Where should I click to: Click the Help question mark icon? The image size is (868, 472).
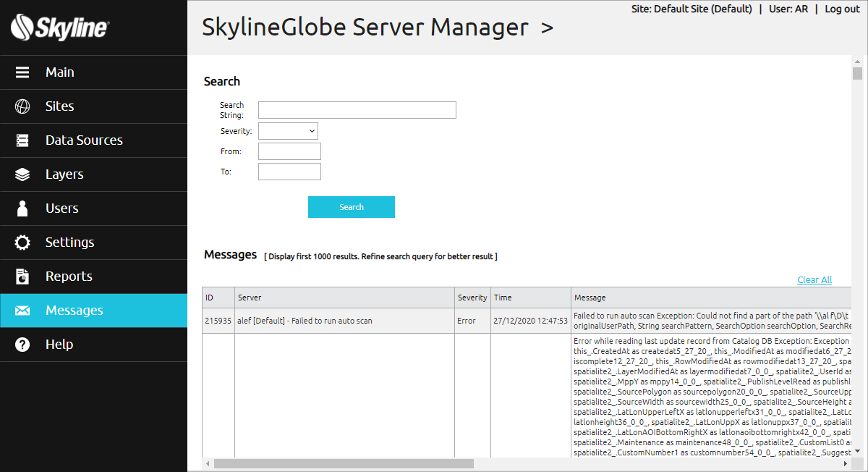click(22, 345)
